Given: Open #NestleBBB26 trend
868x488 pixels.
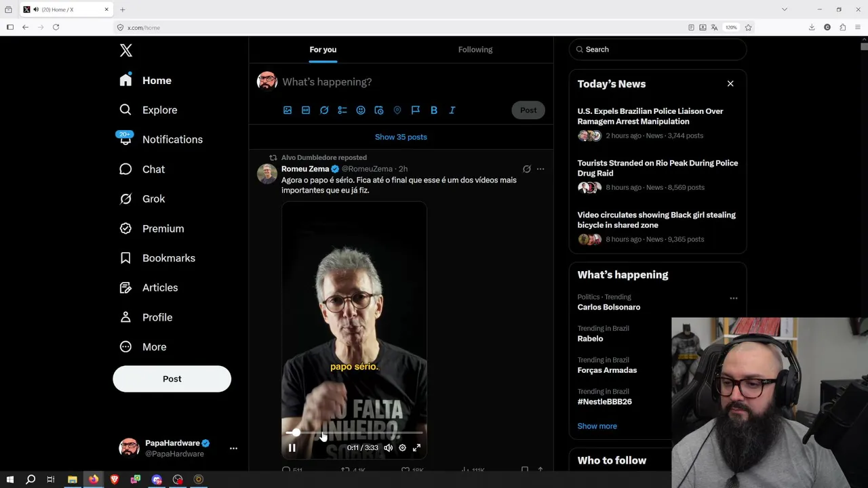Looking at the screenshot, I should tap(605, 402).
